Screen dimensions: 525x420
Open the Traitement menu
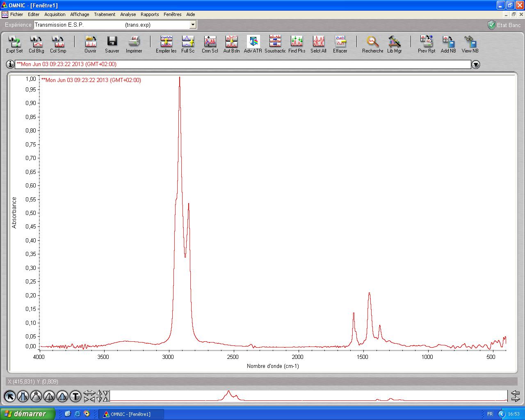(105, 14)
